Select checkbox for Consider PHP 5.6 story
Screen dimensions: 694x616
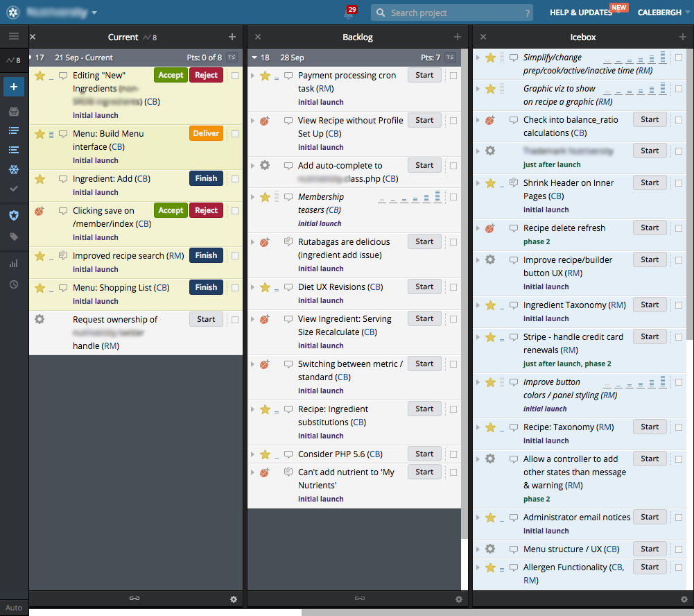(x=453, y=454)
